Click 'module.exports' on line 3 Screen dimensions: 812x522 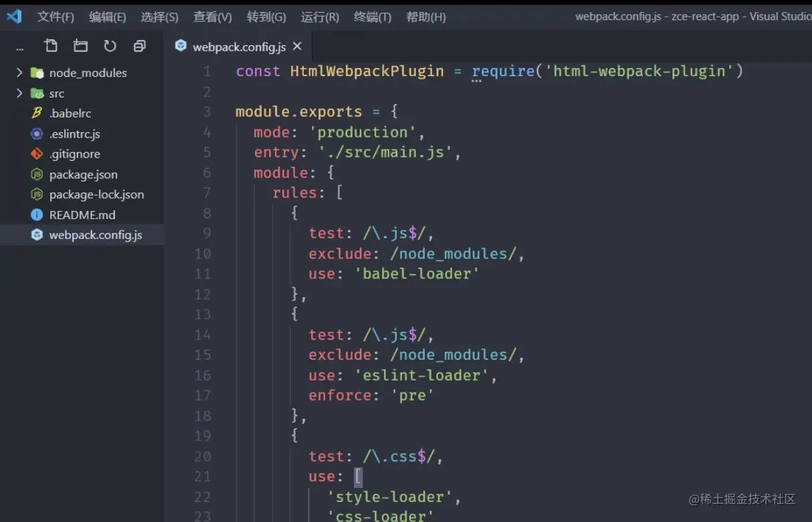[x=298, y=111]
